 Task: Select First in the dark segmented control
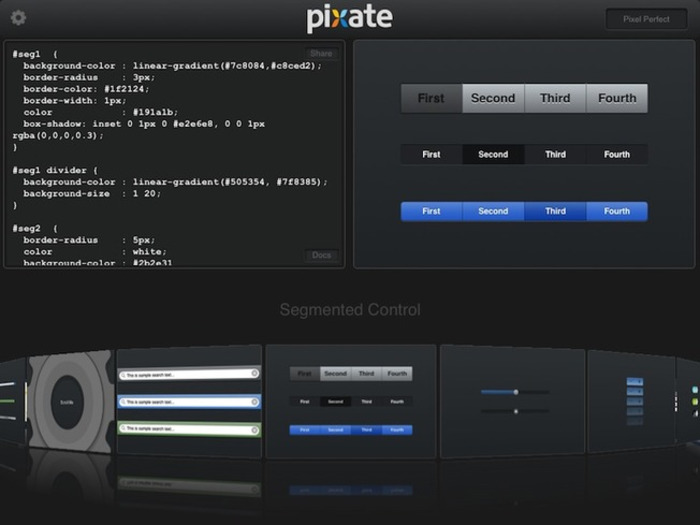click(431, 154)
